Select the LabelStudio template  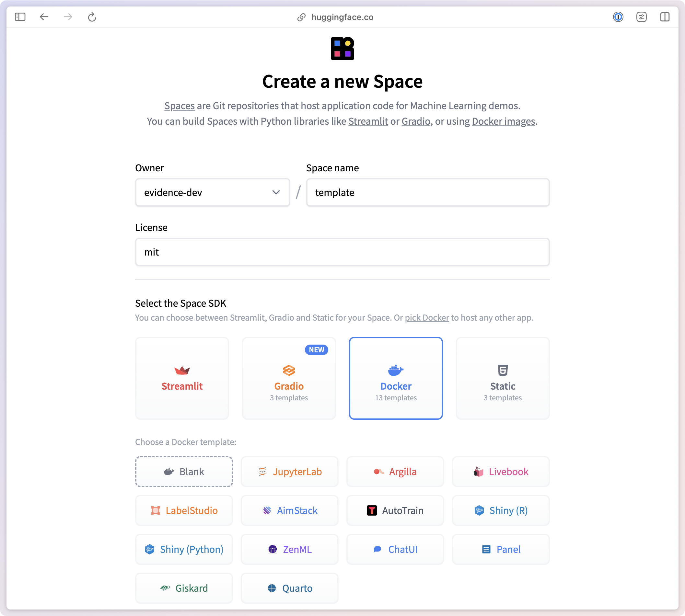(x=183, y=510)
